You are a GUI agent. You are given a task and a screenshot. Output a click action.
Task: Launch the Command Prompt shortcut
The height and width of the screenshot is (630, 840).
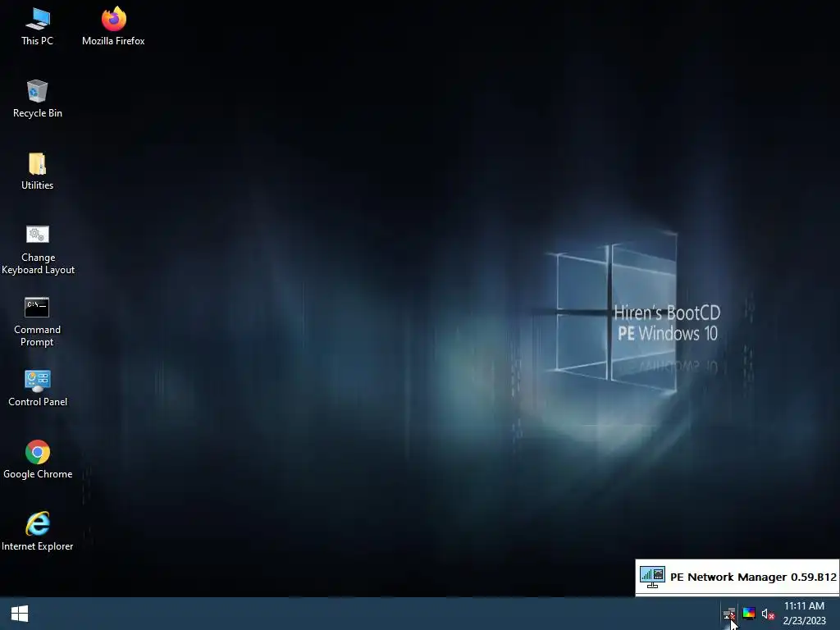[x=37, y=322]
